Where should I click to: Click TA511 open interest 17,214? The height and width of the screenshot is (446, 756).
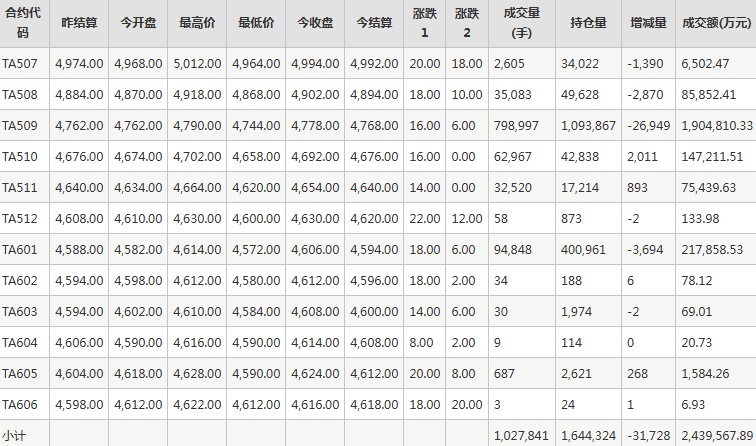tap(580, 188)
